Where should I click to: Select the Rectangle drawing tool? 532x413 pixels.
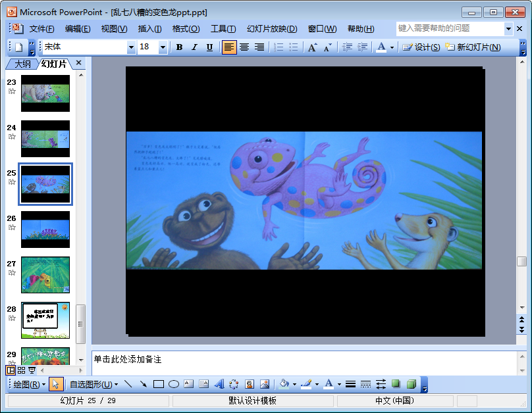tap(159, 384)
